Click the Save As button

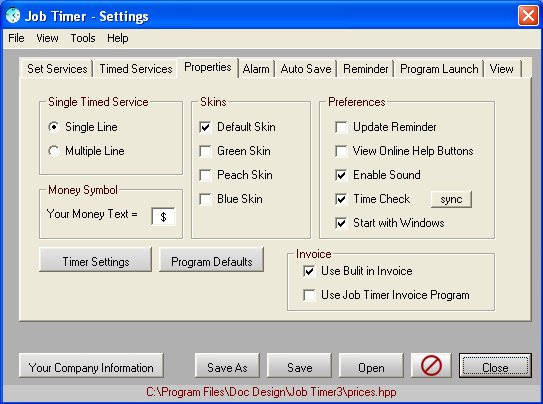(x=227, y=366)
